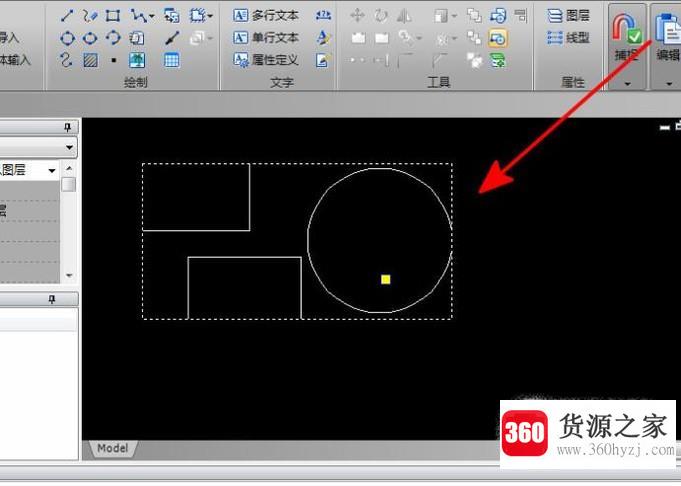Select the Arc drawing tool
Screen dimensions: 681x486
click(x=113, y=38)
